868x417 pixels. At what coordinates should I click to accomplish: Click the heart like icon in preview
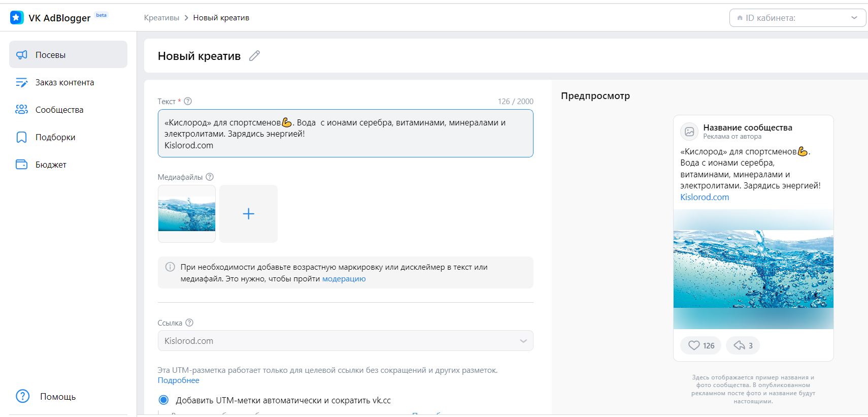pyautogui.click(x=694, y=345)
